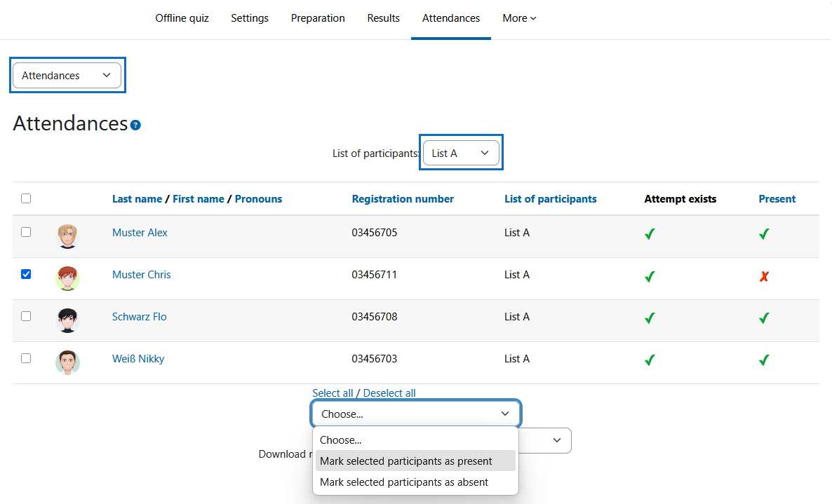The height and width of the screenshot is (504, 832).
Task: Toggle the select-all checkbox in table header
Action: (x=26, y=198)
